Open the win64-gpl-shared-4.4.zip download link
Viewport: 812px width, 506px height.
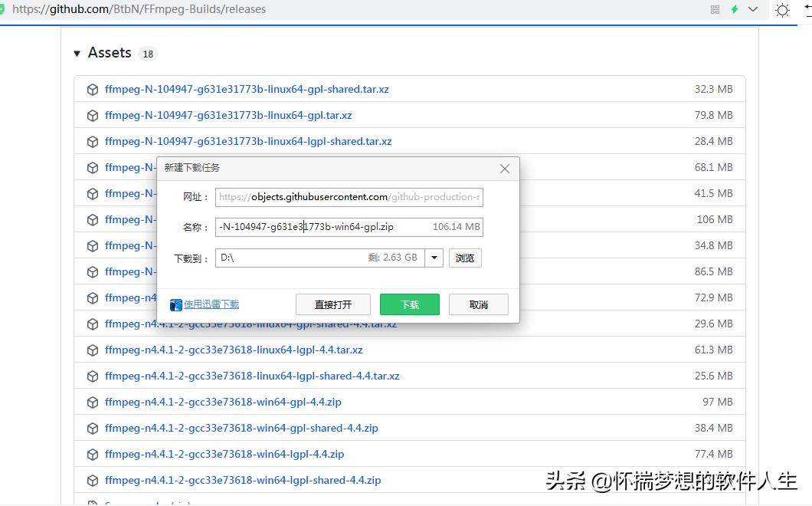pyautogui.click(x=241, y=428)
